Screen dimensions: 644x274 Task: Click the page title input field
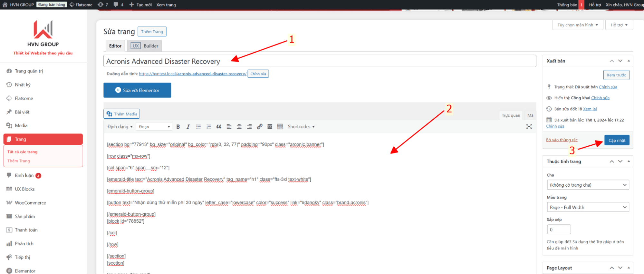320,61
